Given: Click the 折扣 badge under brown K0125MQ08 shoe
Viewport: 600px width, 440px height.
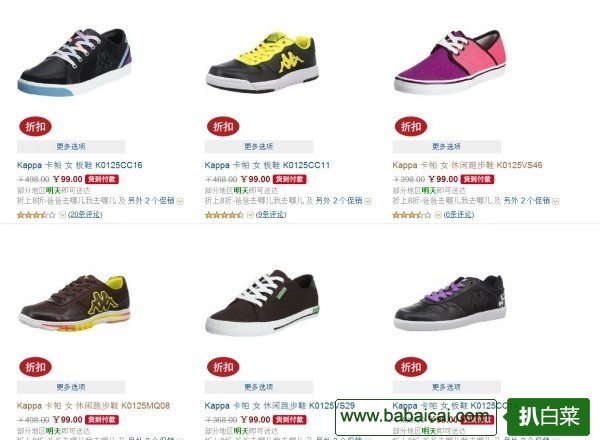Looking at the screenshot, I should coord(35,367).
